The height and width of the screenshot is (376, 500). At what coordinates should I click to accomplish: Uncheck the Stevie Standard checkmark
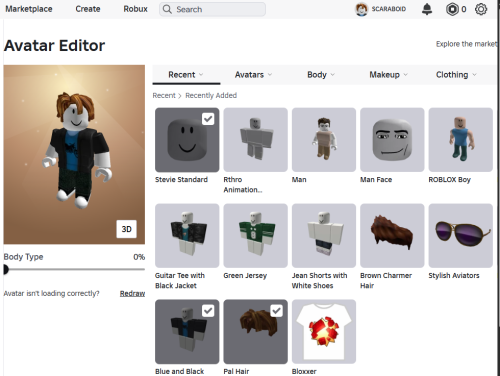[x=208, y=119]
